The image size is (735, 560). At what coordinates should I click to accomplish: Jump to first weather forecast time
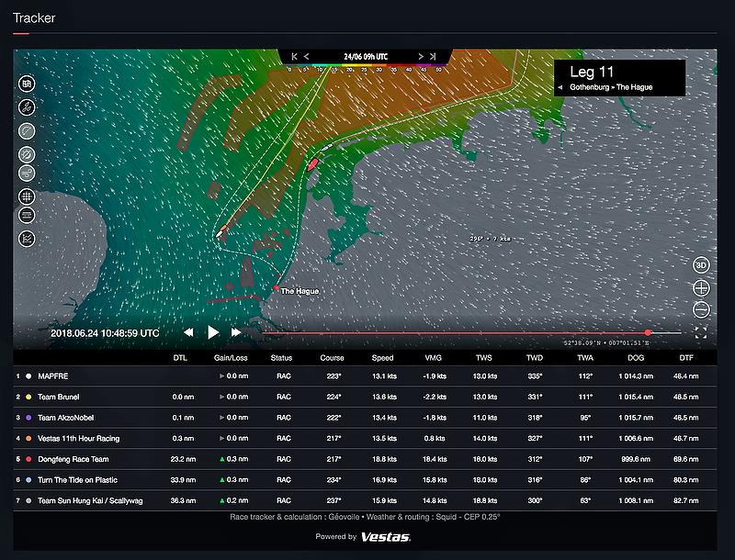[294, 56]
